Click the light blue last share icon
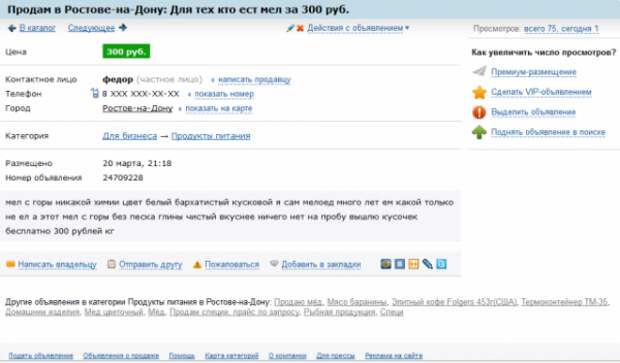620x363 pixels. tap(441, 264)
